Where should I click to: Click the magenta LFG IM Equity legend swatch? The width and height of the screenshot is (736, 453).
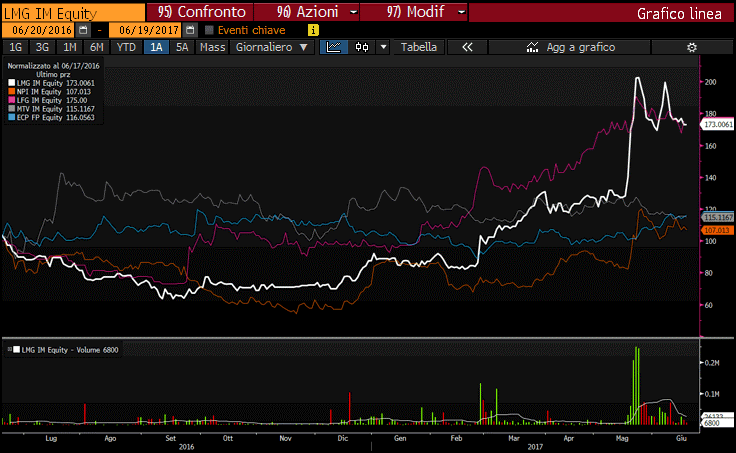[11, 100]
